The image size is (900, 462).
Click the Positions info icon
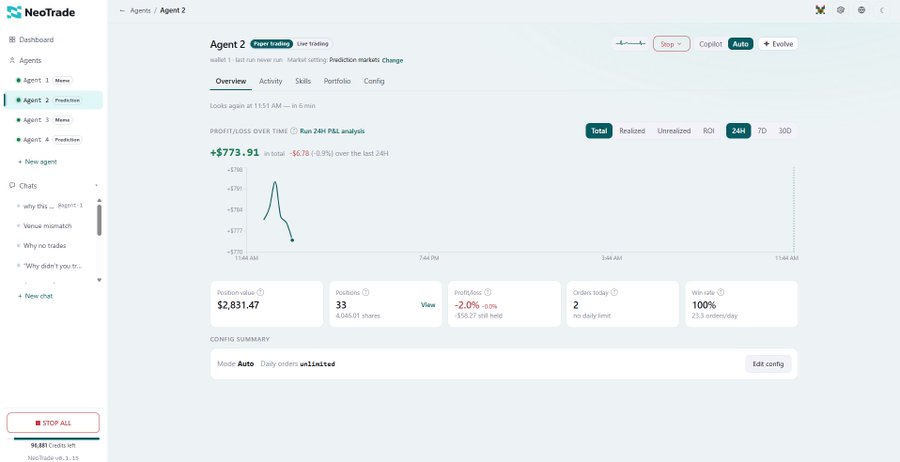pyautogui.click(x=366, y=292)
